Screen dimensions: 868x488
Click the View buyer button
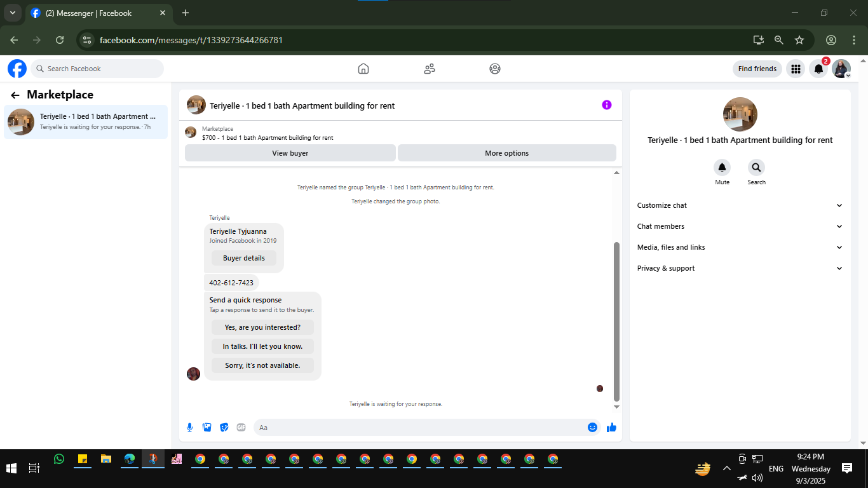[x=290, y=153]
